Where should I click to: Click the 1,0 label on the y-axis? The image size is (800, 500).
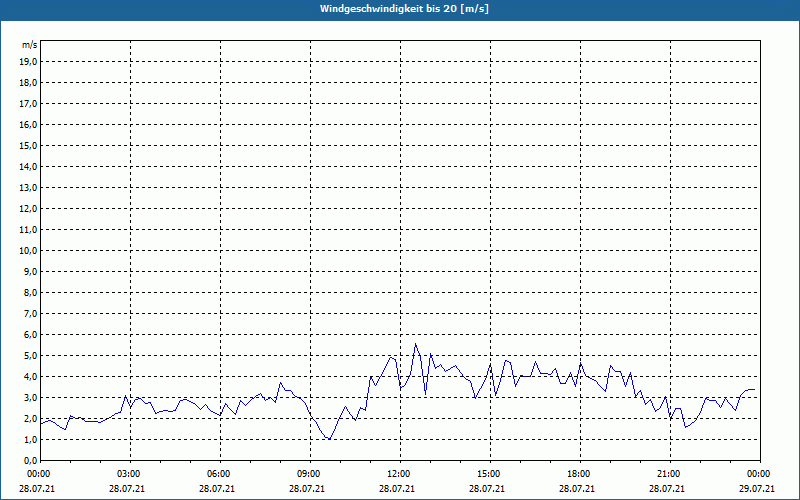click(31, 439)
